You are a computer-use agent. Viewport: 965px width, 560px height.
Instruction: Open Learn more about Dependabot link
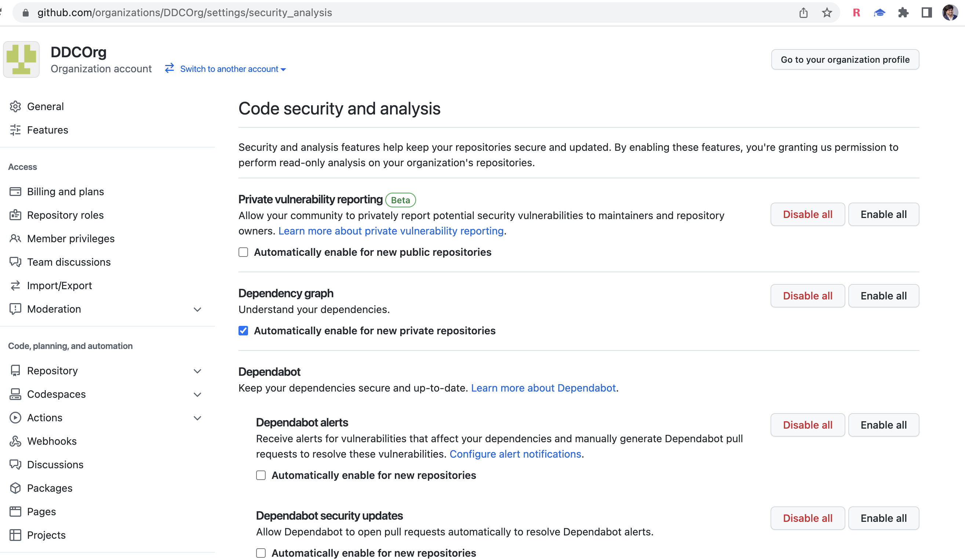(543, 388)
